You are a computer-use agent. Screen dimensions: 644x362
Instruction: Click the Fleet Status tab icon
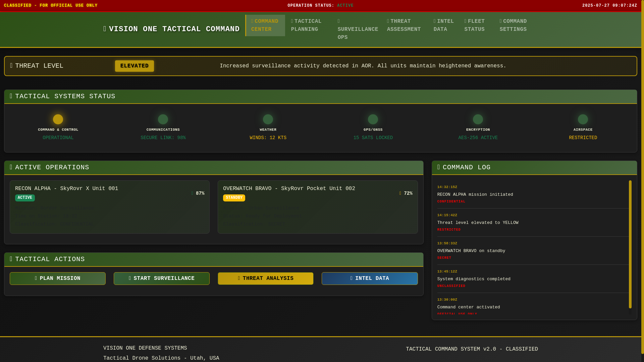pos(466,21)
